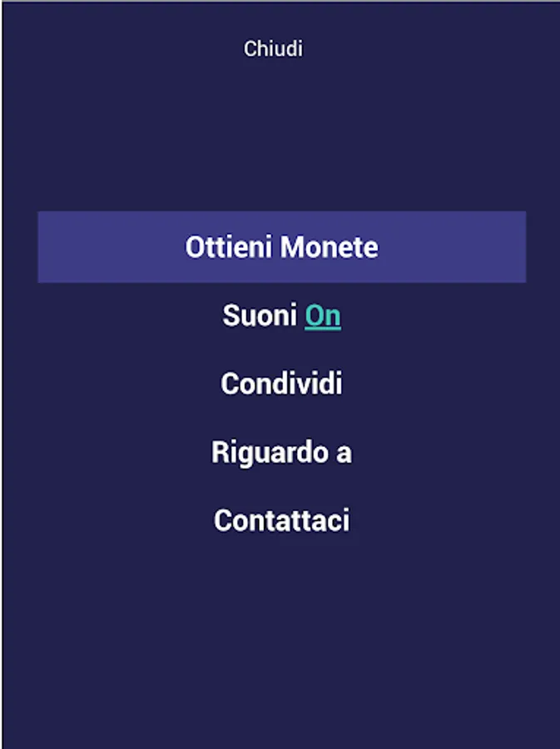Select the Riguardo a menu item

[281, 453]
